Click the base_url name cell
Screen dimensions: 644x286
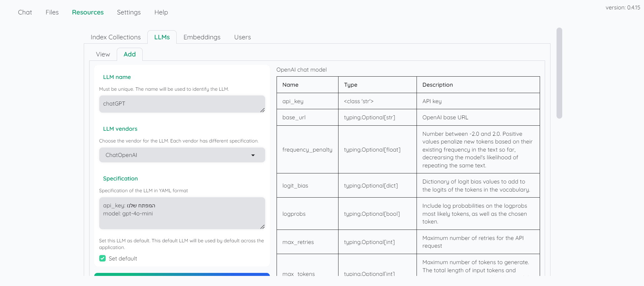[308, 118]
